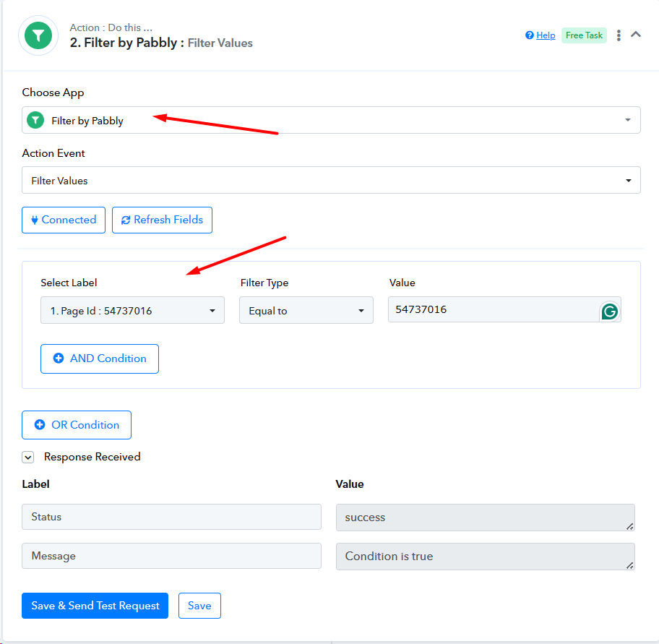Click the Refresh Fields button
The width and height of the screenshot is (659, 644).
(162, 220)
